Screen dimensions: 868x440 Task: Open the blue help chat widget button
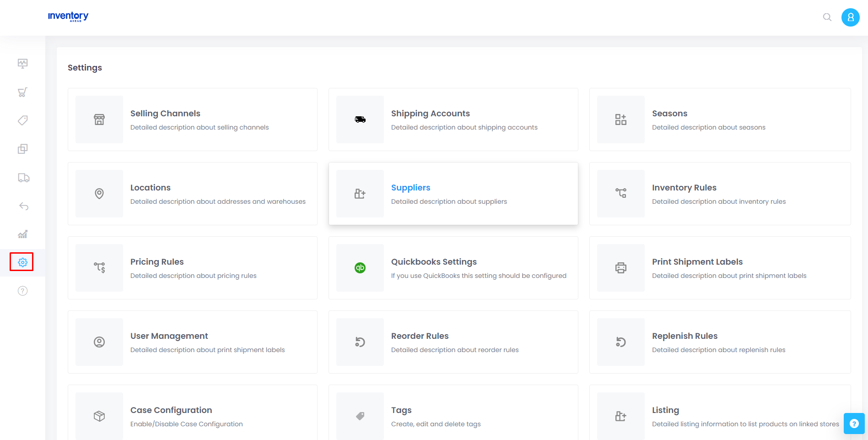point(854,424)
